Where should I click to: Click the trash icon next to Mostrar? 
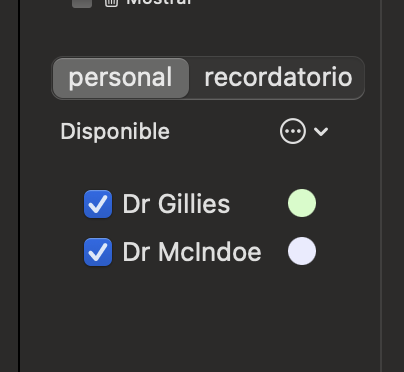point(111,3)
